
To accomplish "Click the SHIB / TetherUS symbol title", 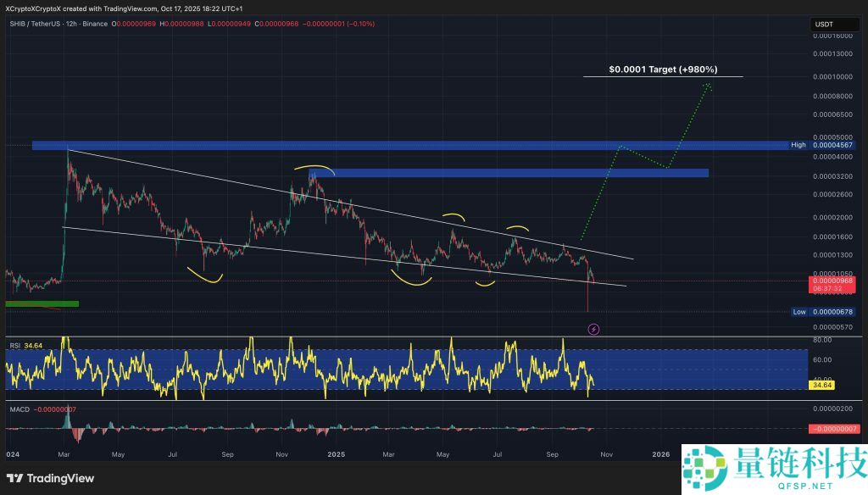I will pyautogui.click(x=34, y=24).
